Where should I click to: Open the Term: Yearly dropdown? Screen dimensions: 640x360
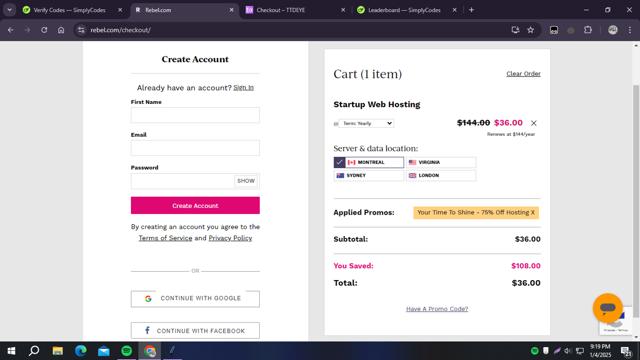pos(366,123)
